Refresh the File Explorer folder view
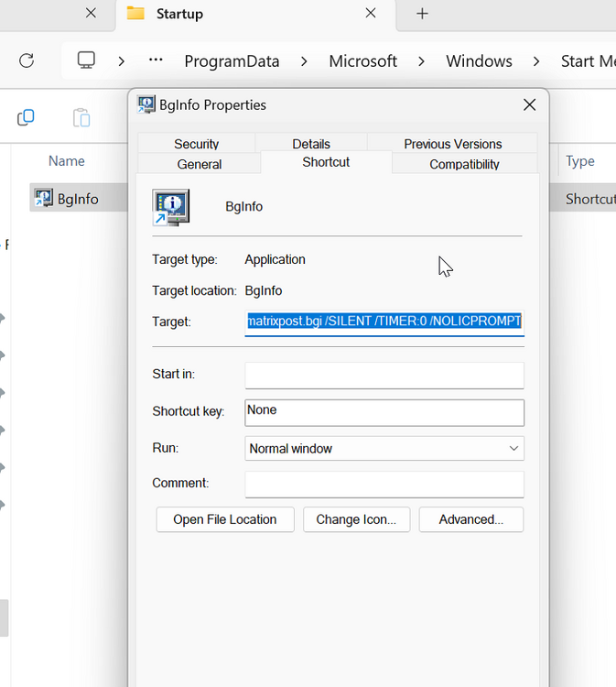The height and width of the screenshot is (687, 616). coord(27,60)
